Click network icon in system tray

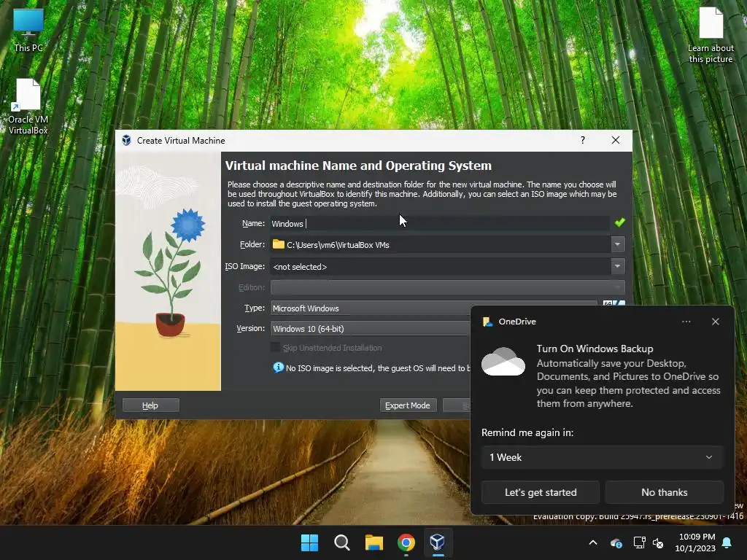point(639,542)
